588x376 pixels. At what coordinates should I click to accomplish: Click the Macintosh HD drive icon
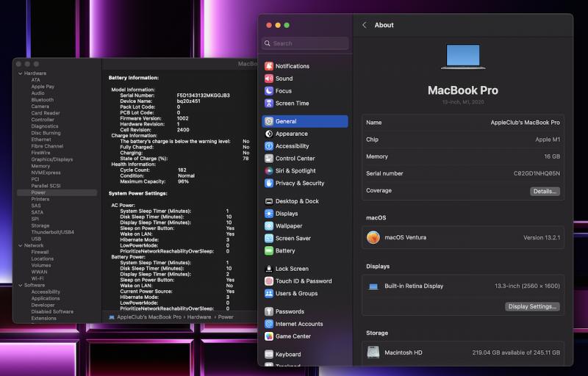tap(373, 352)
